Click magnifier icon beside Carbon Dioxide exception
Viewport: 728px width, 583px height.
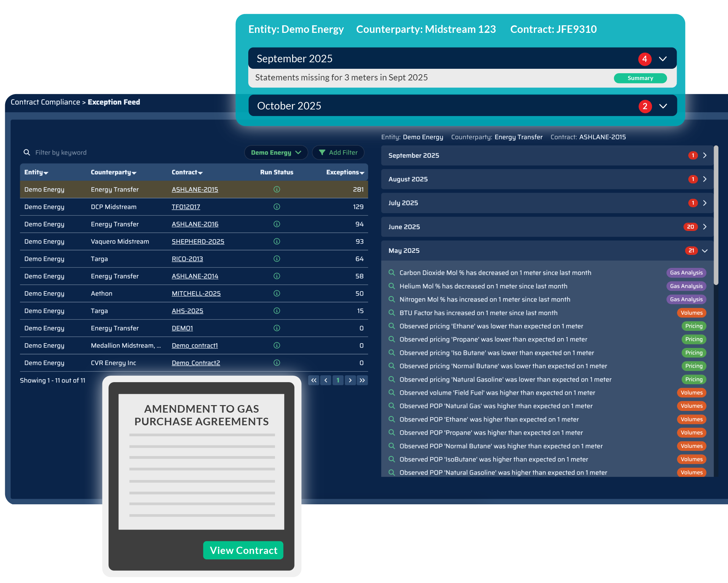pyautogui.click(x=391, y=273)
